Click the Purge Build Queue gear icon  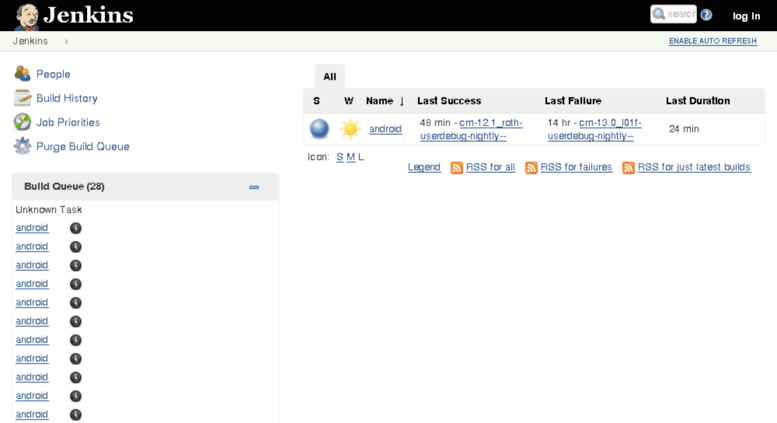(22, 146)
